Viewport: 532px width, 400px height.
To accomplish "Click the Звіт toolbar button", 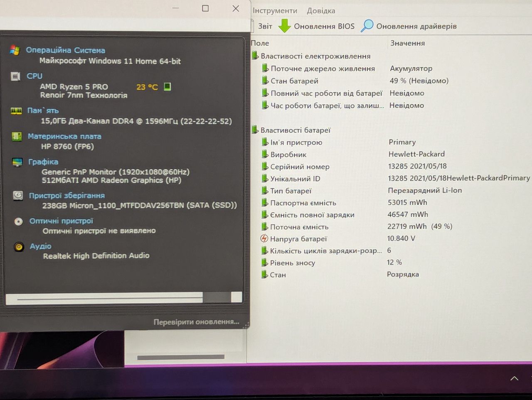I will tap(265, 26).
